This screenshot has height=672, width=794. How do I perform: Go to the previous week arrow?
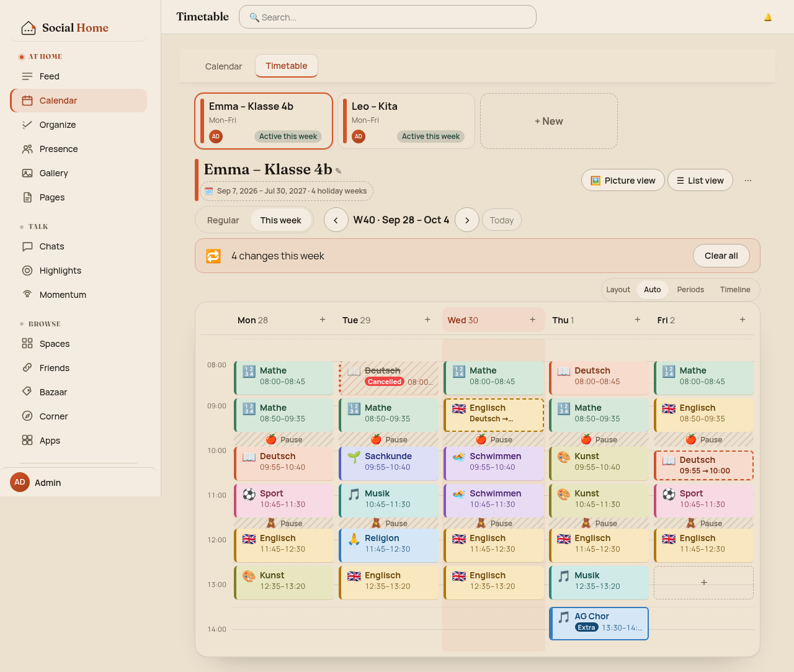pyautogui.click(x=336, y=220)
